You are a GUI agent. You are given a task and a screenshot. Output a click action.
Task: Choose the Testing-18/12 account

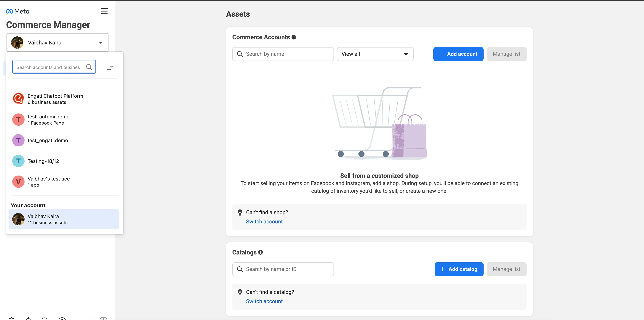64,161
